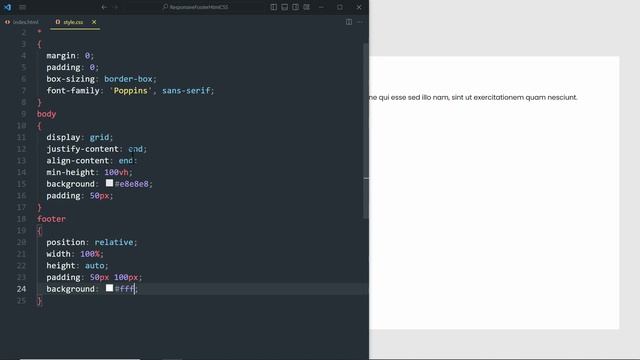Maximize the VS Code window
Image resolution: width=640 pixels, height=360 pixels.
pos(340,7)
